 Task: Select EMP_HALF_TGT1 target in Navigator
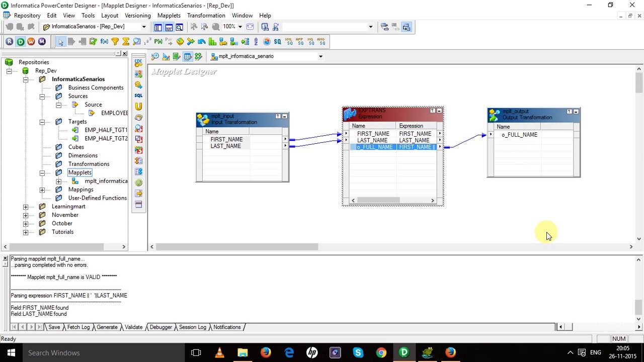[106, 130]
